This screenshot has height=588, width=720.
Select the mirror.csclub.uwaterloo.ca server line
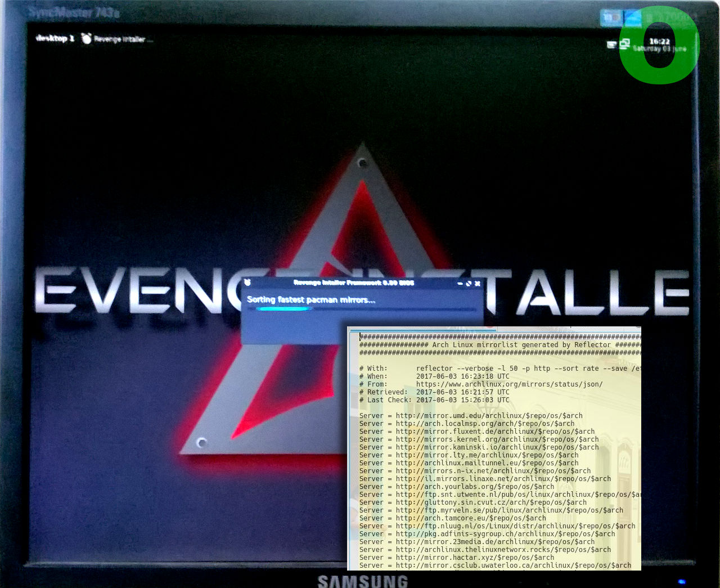pos(495,565)
